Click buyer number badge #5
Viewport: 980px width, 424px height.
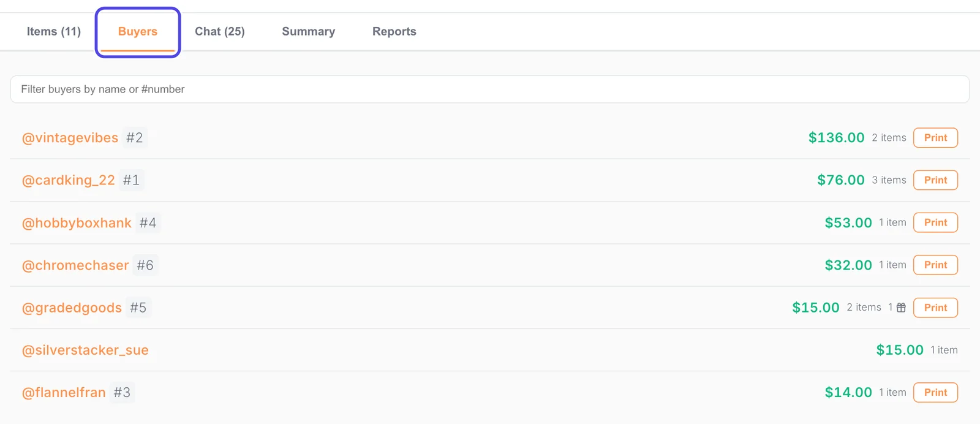click(x=138, y=308)
